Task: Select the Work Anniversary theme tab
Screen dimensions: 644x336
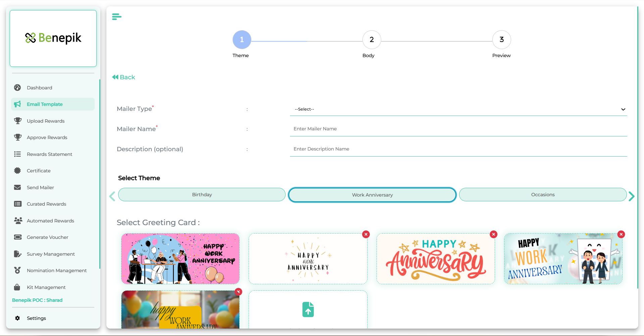Action: 372,195
